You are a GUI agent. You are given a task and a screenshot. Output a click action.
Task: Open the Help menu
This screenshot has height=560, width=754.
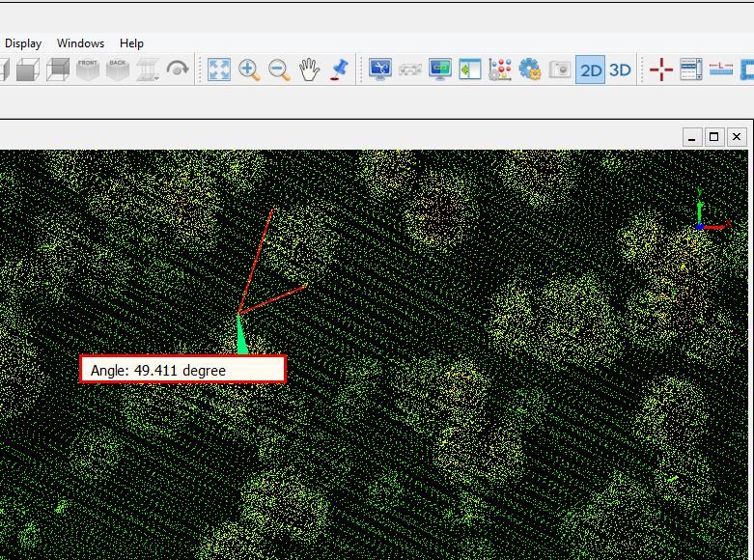click(x=131, y=43)
